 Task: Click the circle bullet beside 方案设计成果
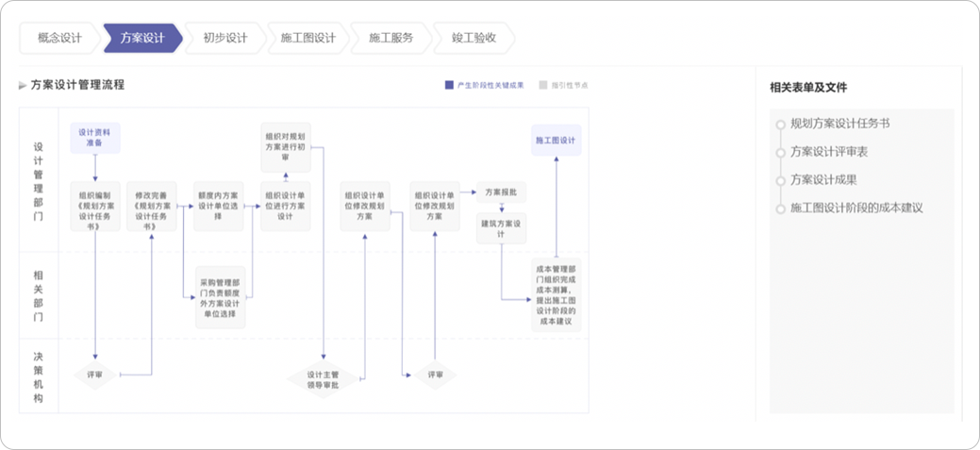pyautogui.click(x=780, y=180)
